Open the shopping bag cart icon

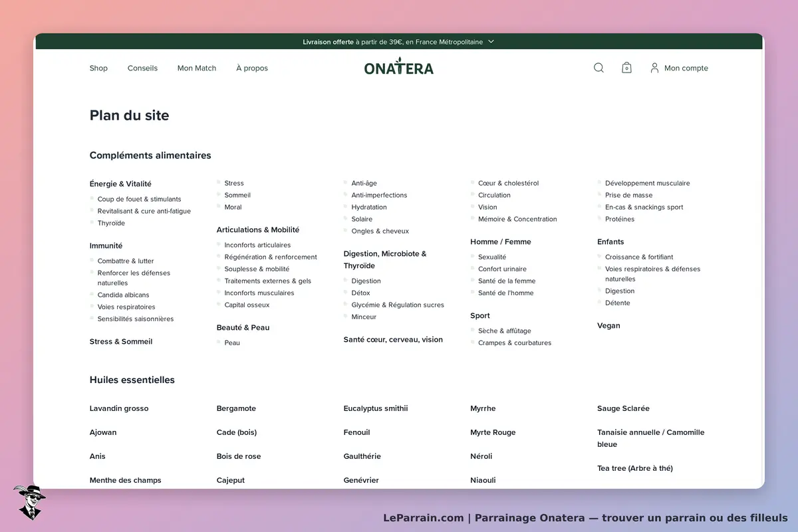pos(626,68)
